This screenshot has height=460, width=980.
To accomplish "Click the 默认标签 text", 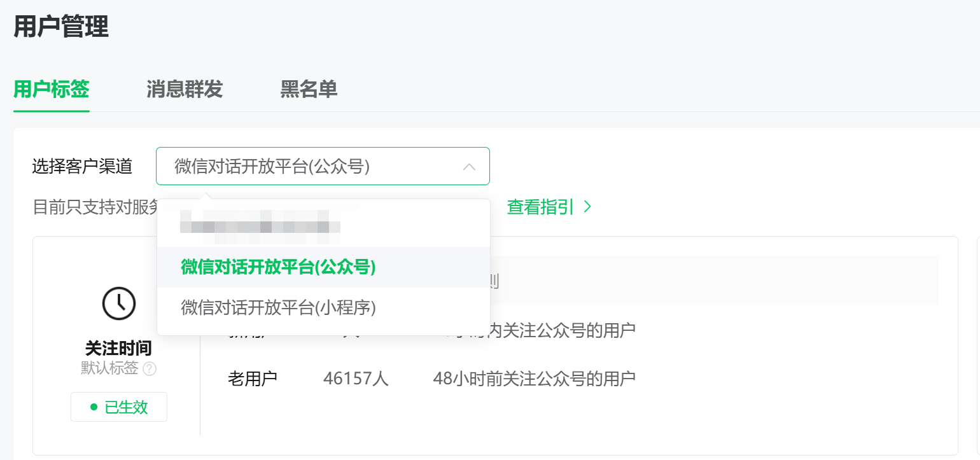I will click(x=109, y=368).
